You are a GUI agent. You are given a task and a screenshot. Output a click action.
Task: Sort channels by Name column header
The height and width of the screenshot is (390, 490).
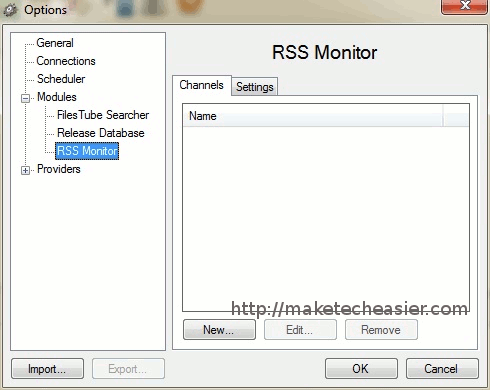(313, 116)
